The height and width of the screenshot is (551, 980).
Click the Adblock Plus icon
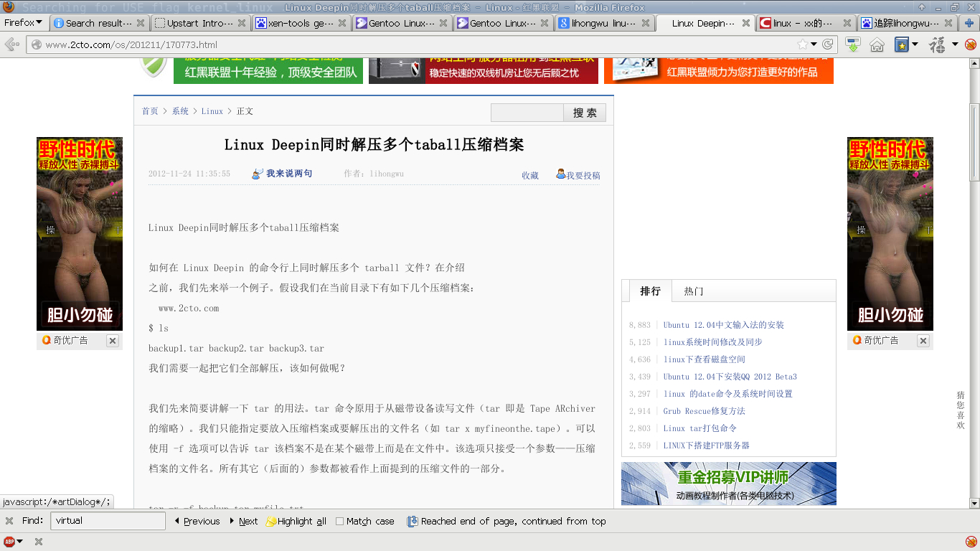tap(9, 542)
